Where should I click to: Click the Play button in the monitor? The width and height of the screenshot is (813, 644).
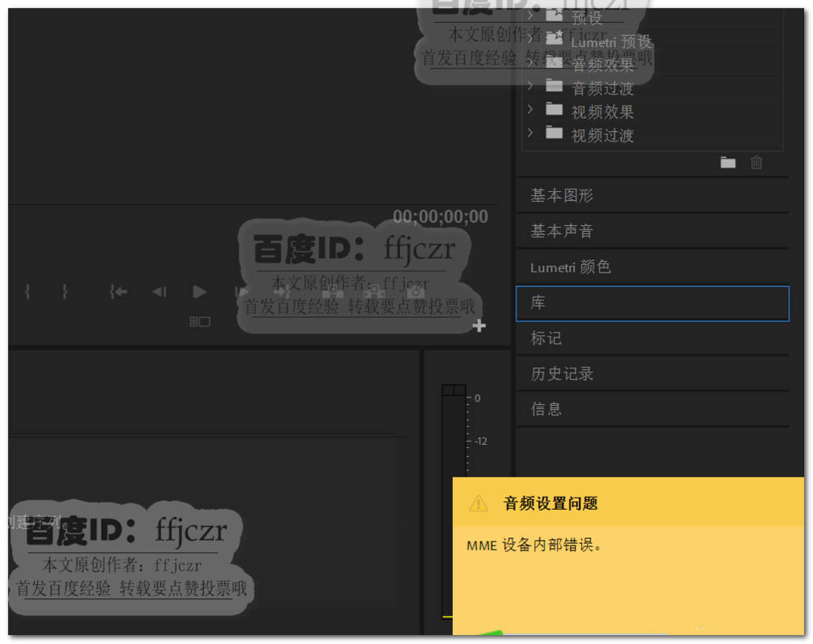click(x=200, y=292)
